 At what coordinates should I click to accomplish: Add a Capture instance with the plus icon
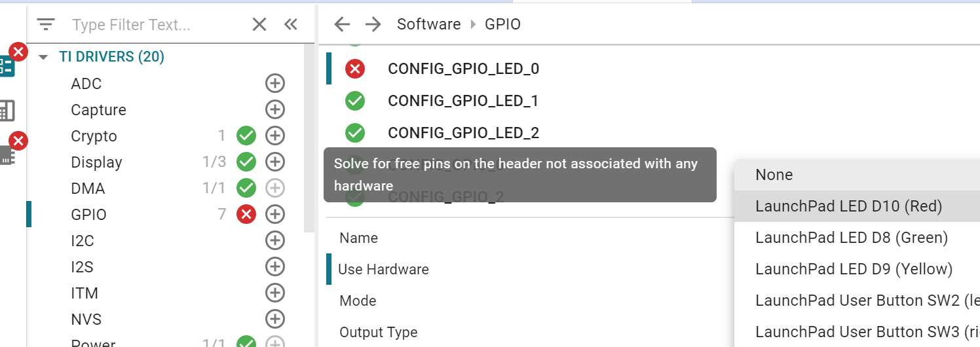pyautogui.click(x=275, y=109)
